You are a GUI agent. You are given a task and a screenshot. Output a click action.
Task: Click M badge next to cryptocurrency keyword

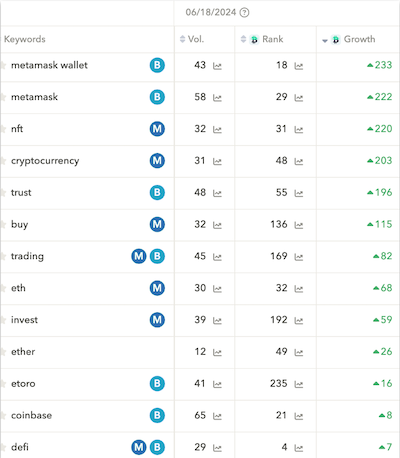tap(157, 161)
